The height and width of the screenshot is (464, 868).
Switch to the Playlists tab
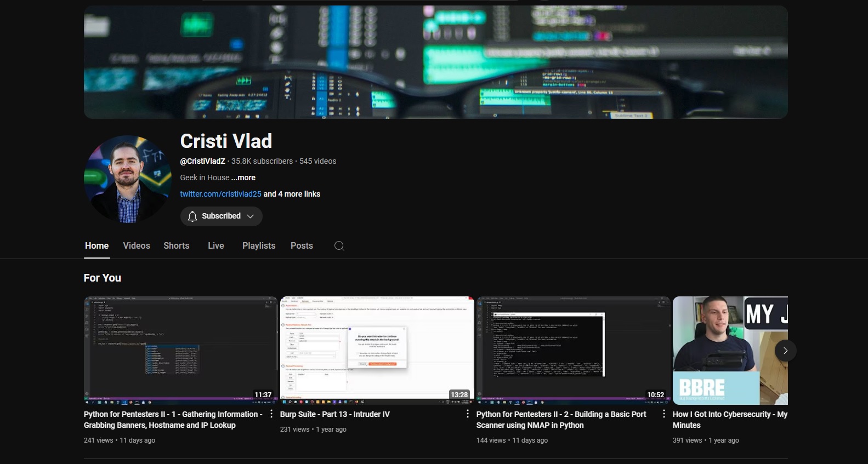[x=259, y=246]
